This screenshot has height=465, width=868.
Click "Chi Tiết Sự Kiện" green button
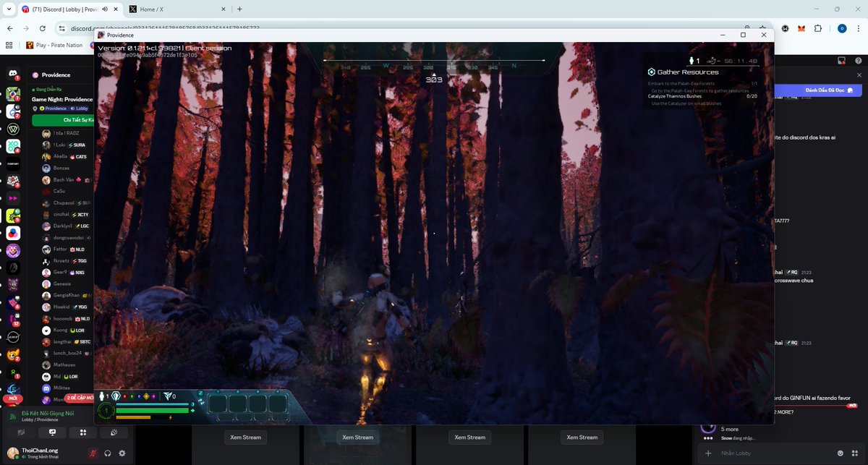click(64, 120)
